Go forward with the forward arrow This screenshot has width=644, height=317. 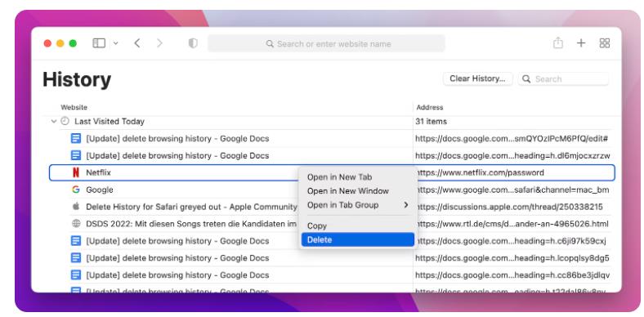159,43
